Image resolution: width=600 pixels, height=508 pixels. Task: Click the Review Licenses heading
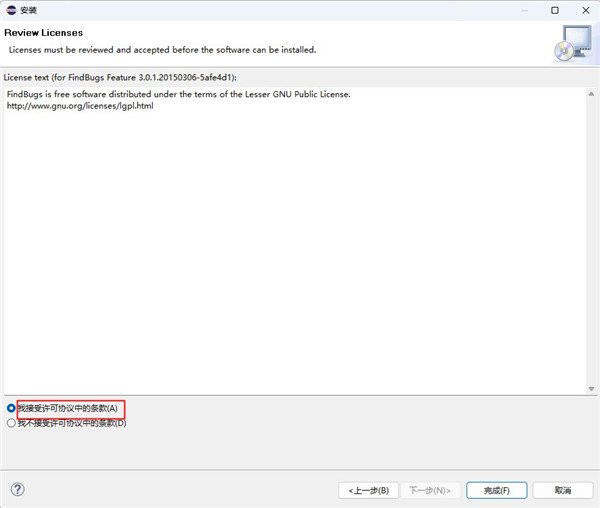click(x=43, y=33)
